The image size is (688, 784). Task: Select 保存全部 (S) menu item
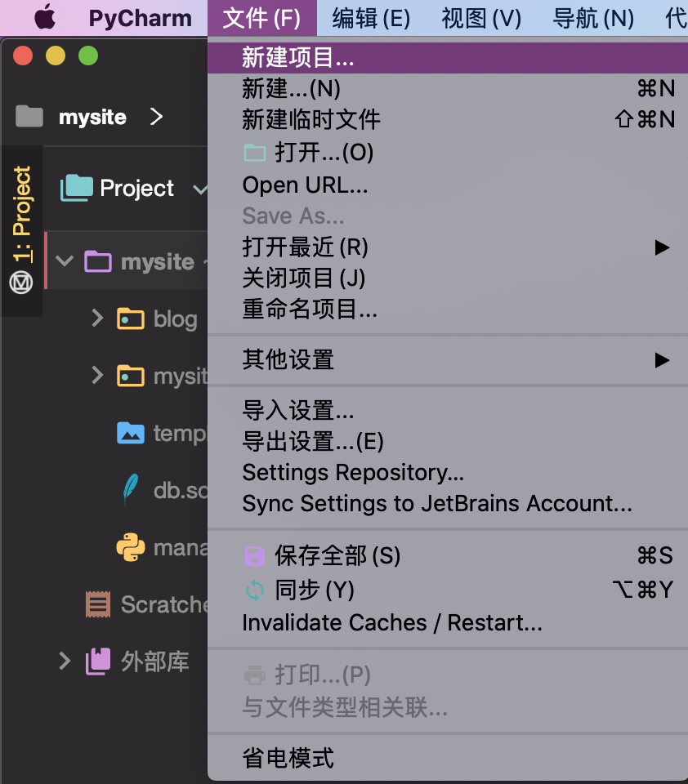tap(448, 556)
